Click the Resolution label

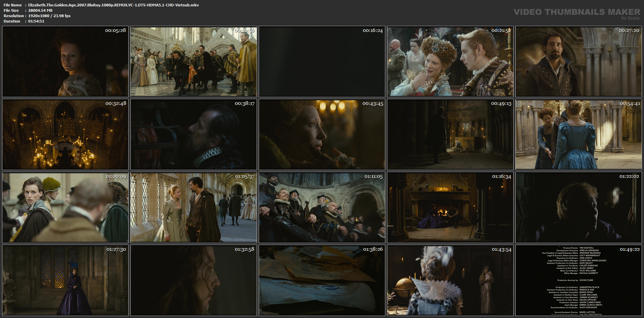14,16
